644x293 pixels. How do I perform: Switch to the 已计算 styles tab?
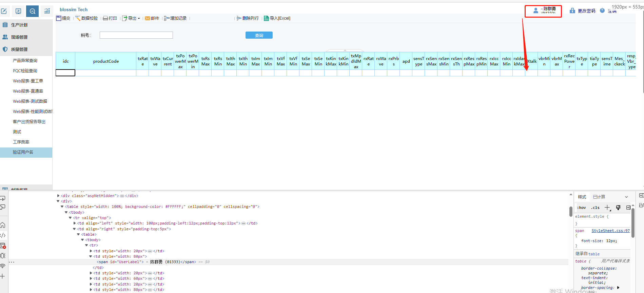(x=599, y=197)
